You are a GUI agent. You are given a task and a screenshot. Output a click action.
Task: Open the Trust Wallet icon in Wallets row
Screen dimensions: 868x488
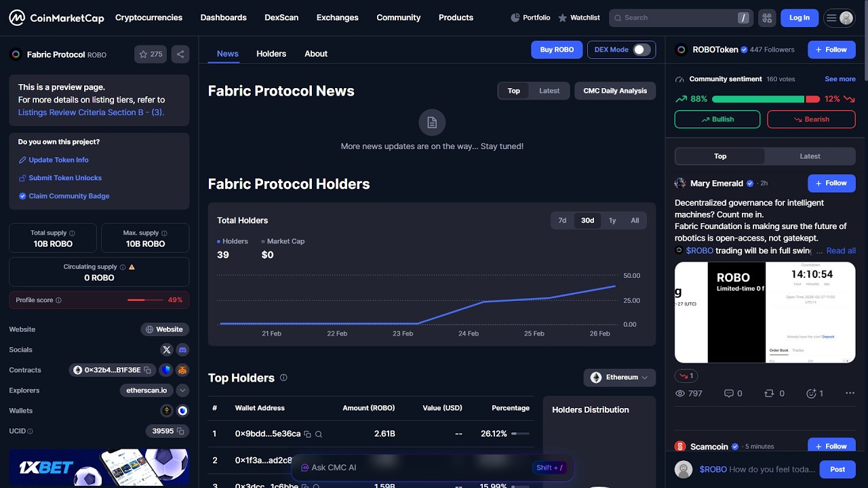(x=182, y=411)
